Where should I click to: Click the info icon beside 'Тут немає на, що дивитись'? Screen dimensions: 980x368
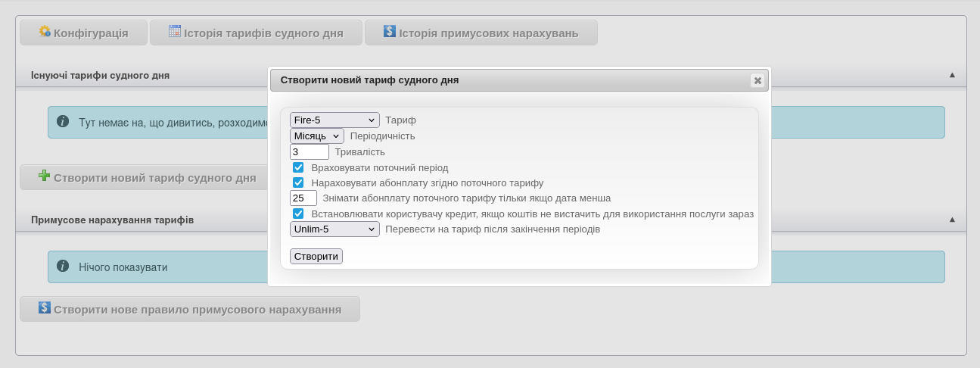coord(63,121)
